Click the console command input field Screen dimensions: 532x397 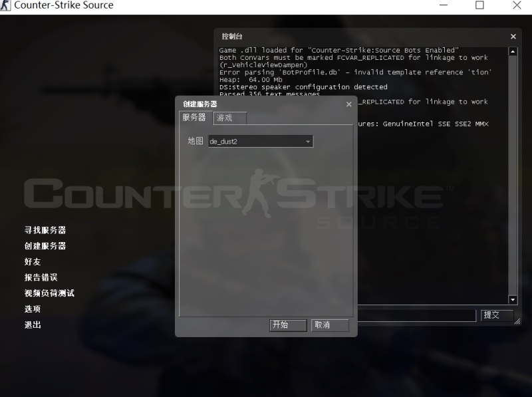tap(417, 315)
